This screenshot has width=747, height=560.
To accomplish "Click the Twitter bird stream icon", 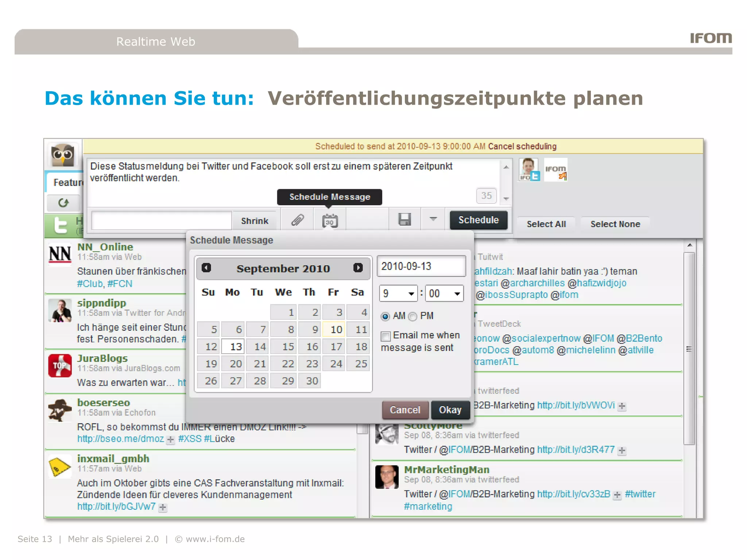I will tap(61, 226).
